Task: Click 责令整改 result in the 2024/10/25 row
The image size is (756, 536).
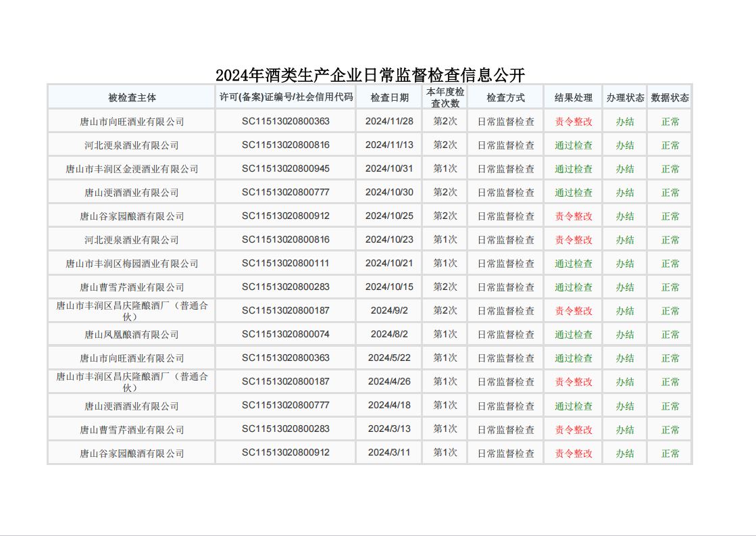Action: [574, 216]
